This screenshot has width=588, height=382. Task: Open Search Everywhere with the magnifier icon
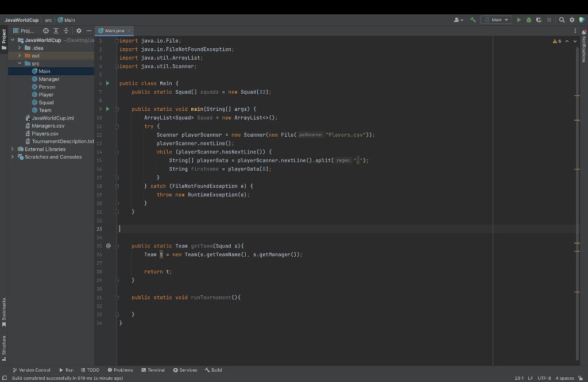coord(562,19)
